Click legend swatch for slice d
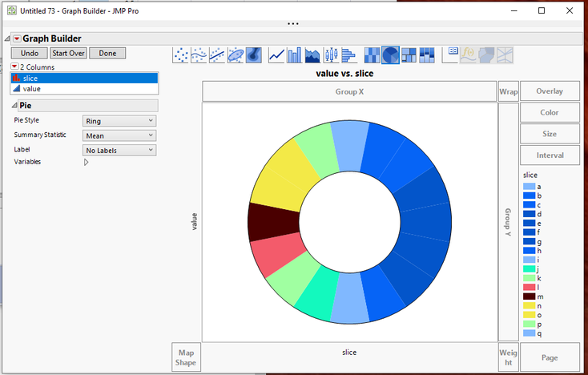The image size is (588, 375). 530,214
